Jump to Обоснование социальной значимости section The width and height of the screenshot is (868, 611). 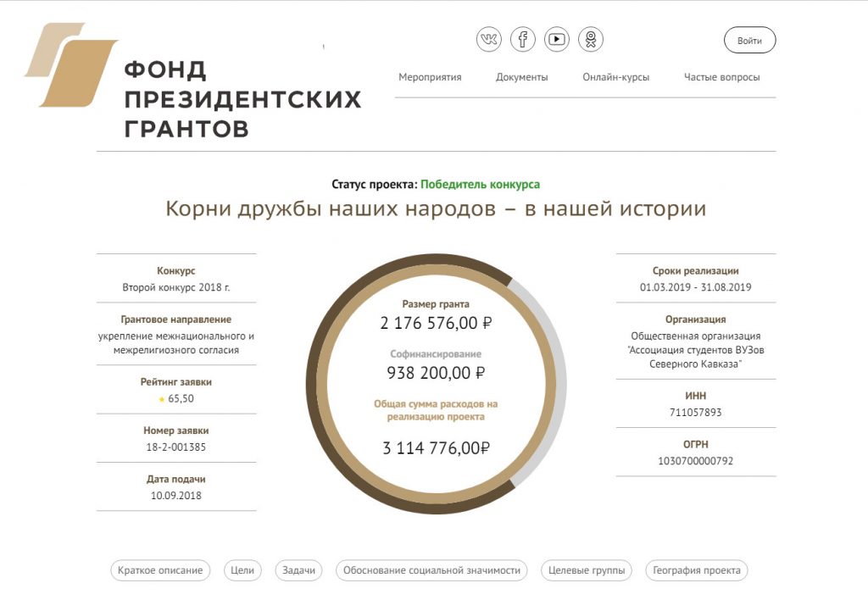(x=431, y=570)
